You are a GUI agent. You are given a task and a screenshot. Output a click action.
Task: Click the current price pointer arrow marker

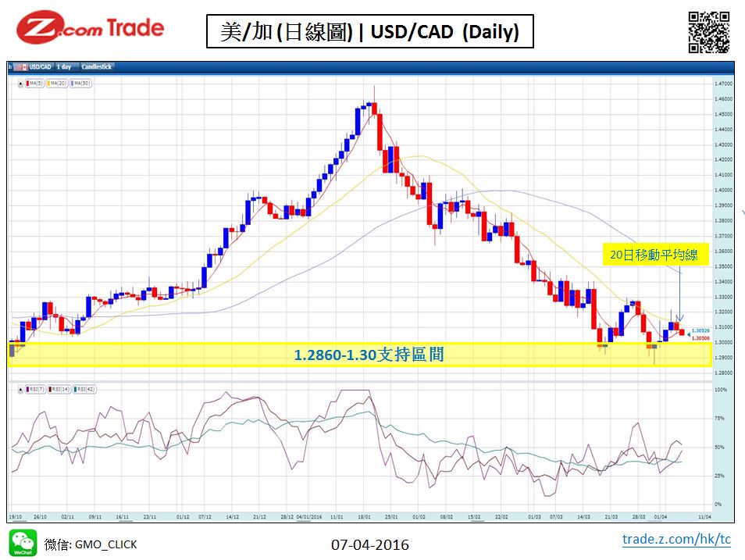click(x=689, y=334)
